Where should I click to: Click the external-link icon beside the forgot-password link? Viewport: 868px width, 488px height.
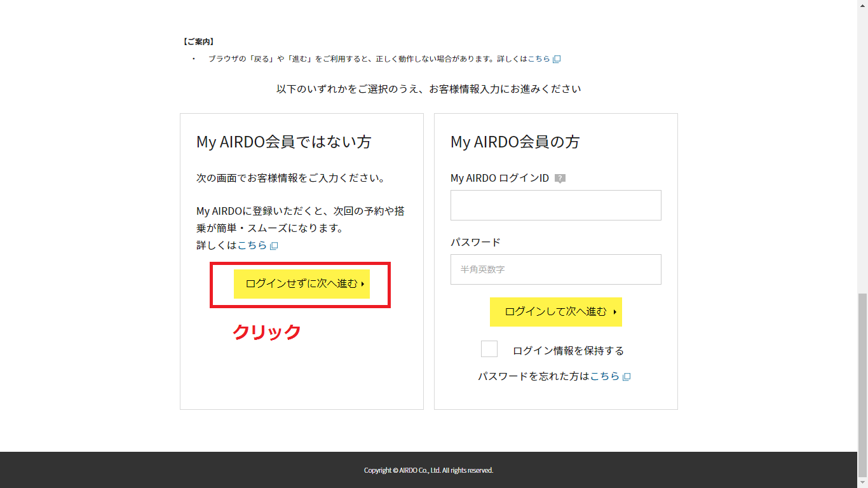click(x=627, y=377)
